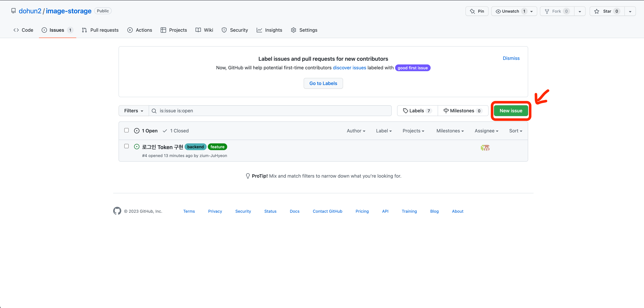The height and width of the screenshot is (308, 644).
Task: Expand the Sort dropdown
Action: pos(516,131)
